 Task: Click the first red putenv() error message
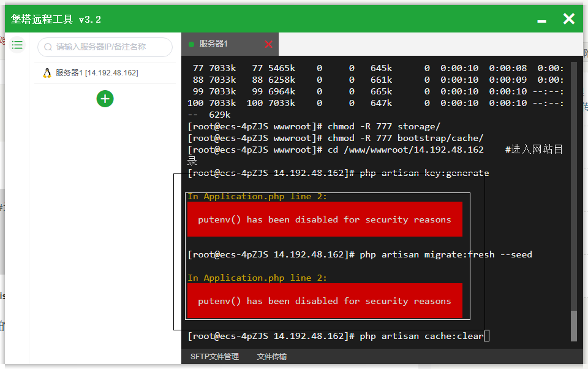tap(325, 219)
